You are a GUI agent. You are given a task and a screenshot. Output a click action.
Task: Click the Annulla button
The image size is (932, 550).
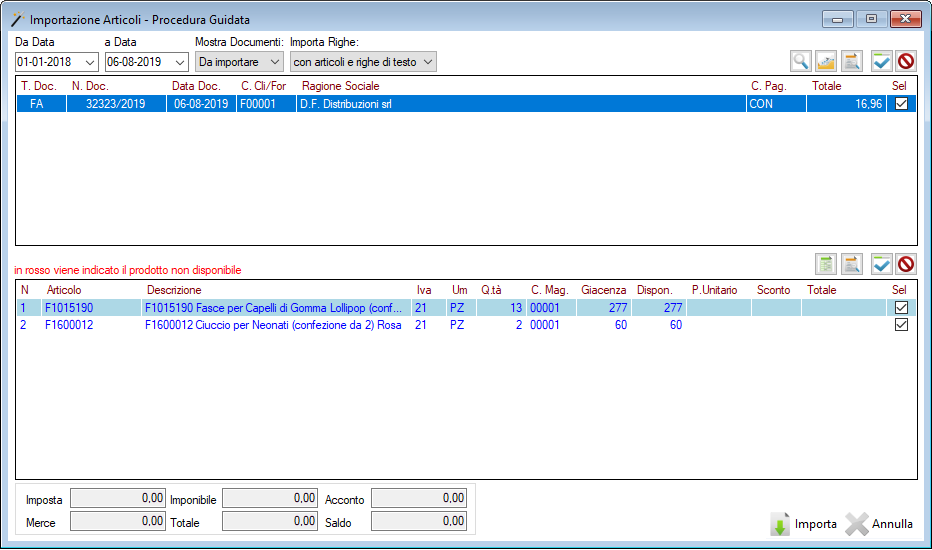click(x=879, y=524)
